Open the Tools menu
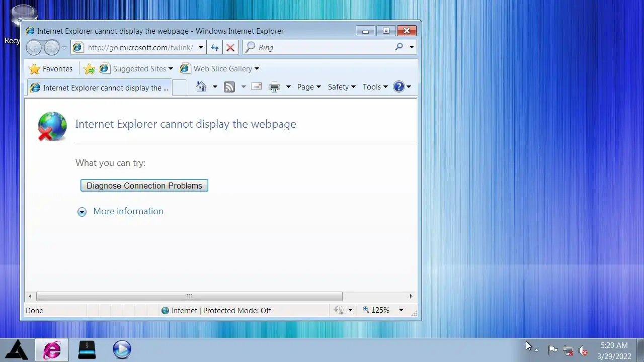This screenshot has width=644, height=362. tap(375, 87)
